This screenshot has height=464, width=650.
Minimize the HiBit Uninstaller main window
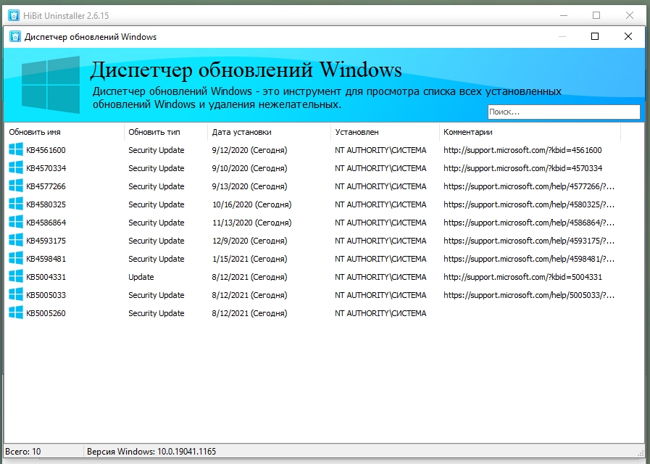click(x=563, y=15)
